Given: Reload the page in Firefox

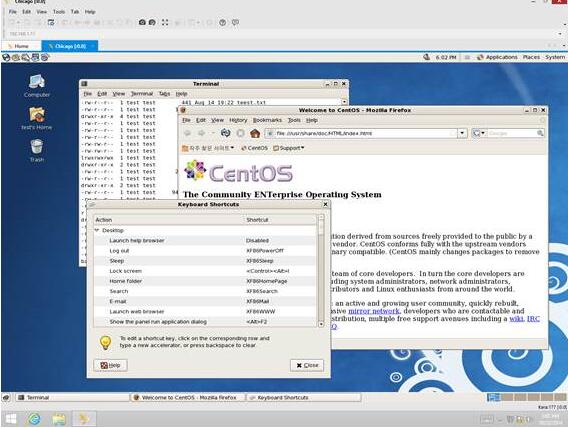Looking at the screenshot, I should click(225, 133).
